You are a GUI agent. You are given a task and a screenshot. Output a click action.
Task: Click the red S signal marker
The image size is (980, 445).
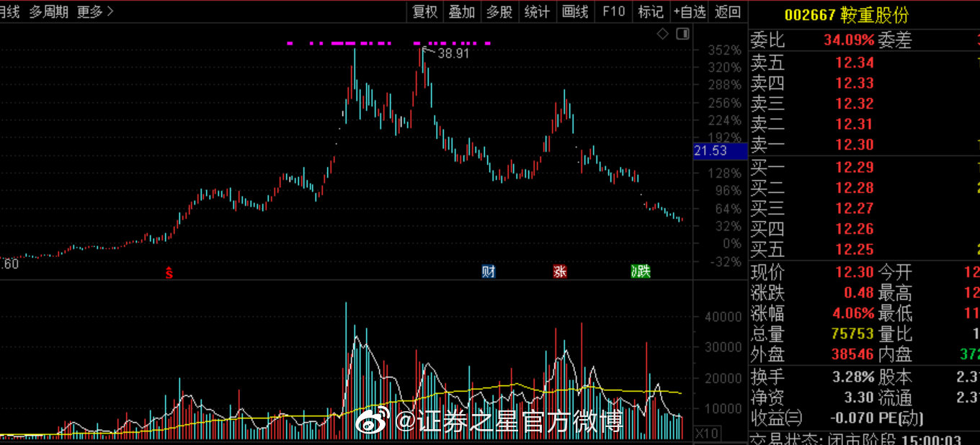tap(169, 272)
